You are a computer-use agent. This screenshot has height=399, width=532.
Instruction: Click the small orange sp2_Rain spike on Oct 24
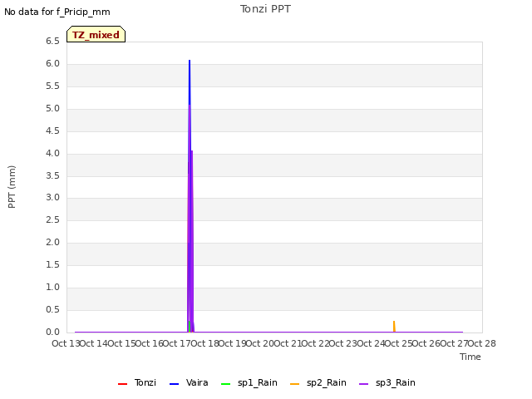pos(394,325)
